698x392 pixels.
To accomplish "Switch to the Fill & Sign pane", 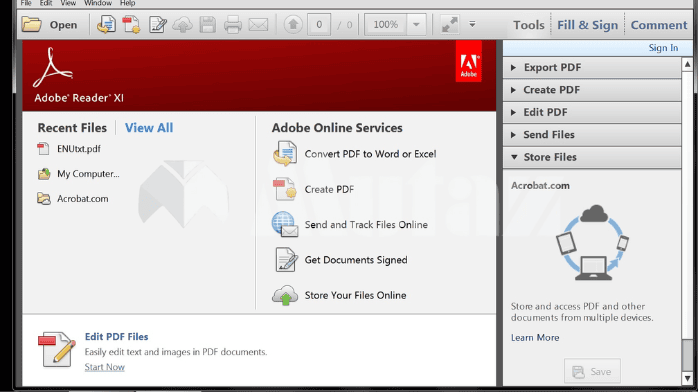I will (588, 25).
